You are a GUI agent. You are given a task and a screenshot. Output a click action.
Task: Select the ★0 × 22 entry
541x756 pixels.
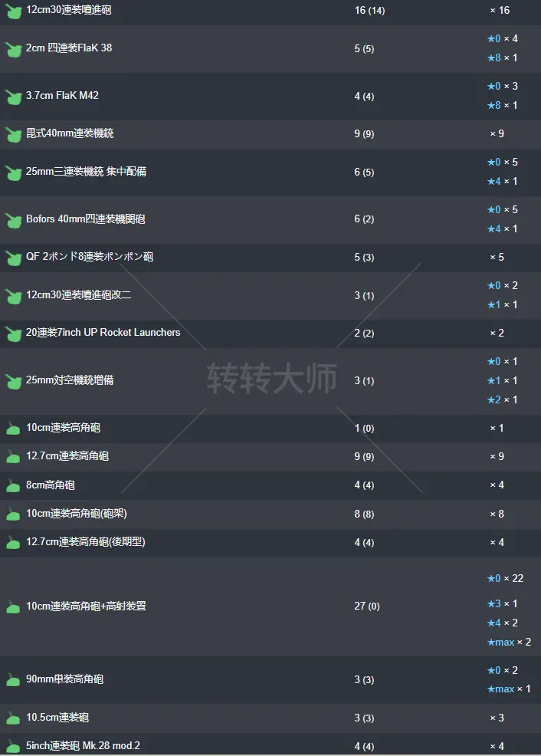(505, 578)
